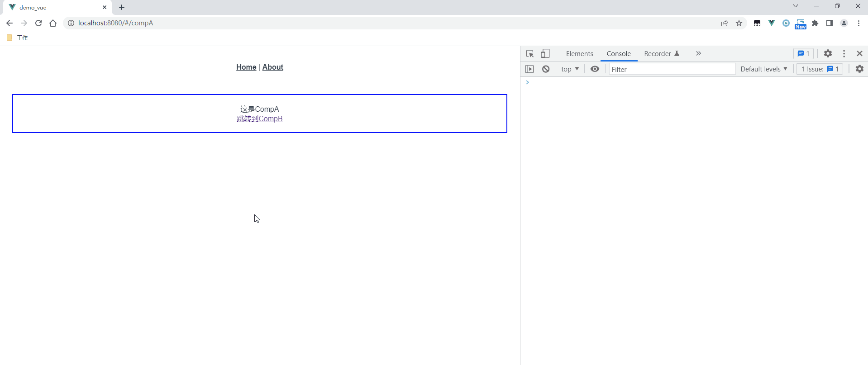Viewport: 868px width, 365px height.
Task: Toggle the device toolbar icon
Action: point(545,53)
